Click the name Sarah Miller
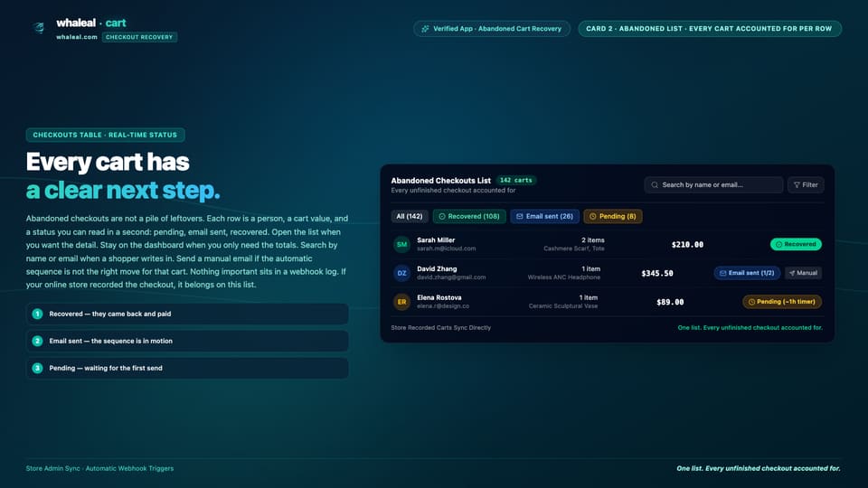The height and width of the screenshot is (488, 868). tap(436, 240)
